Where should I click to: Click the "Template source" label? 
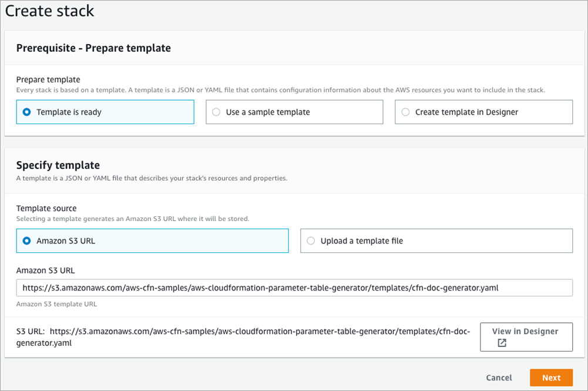[46, 208]
